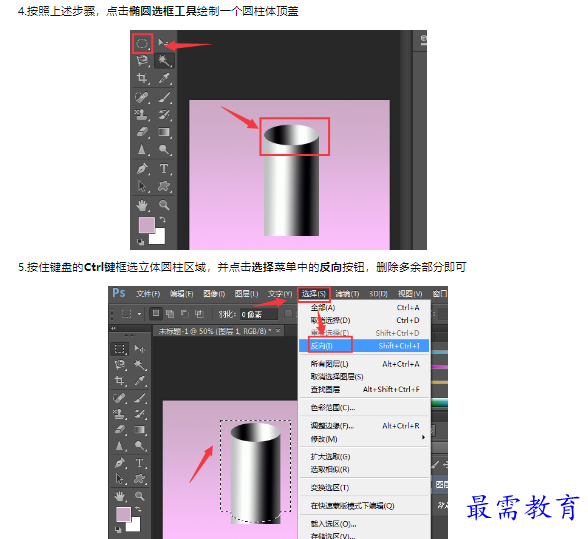The width and height of the screenshot is (588, 539).
Task: Select the Crop tool in lower screenshot
Action: click(120, 380)
